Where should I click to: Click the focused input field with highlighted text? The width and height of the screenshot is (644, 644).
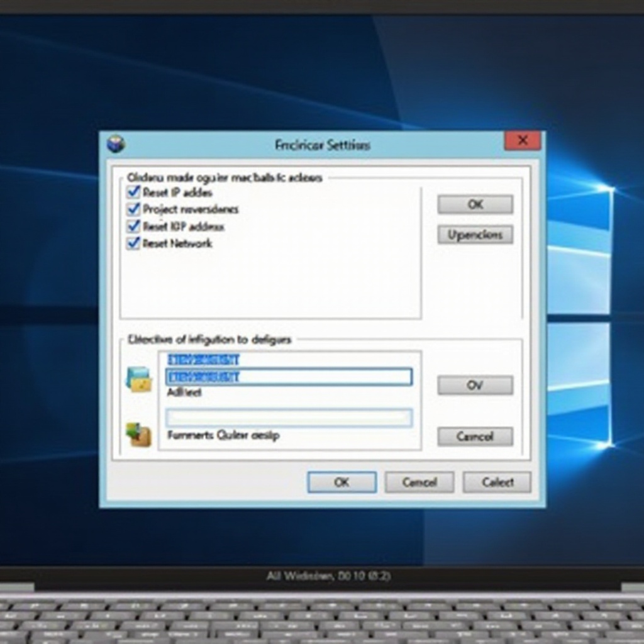coord(289,377)
